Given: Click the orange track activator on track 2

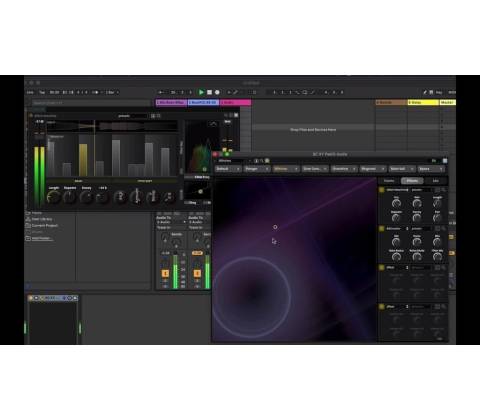Looking at the screenshot, I should point(197,273).
